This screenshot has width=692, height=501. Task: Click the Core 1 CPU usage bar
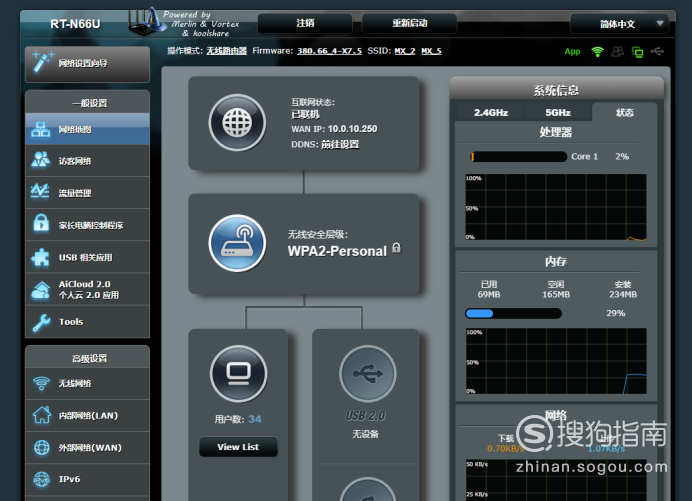[x=519, y=157]
